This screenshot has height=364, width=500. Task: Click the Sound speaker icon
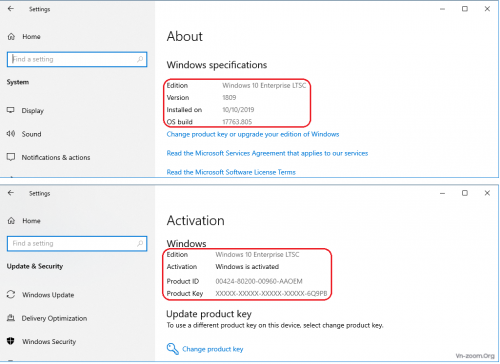11,134
